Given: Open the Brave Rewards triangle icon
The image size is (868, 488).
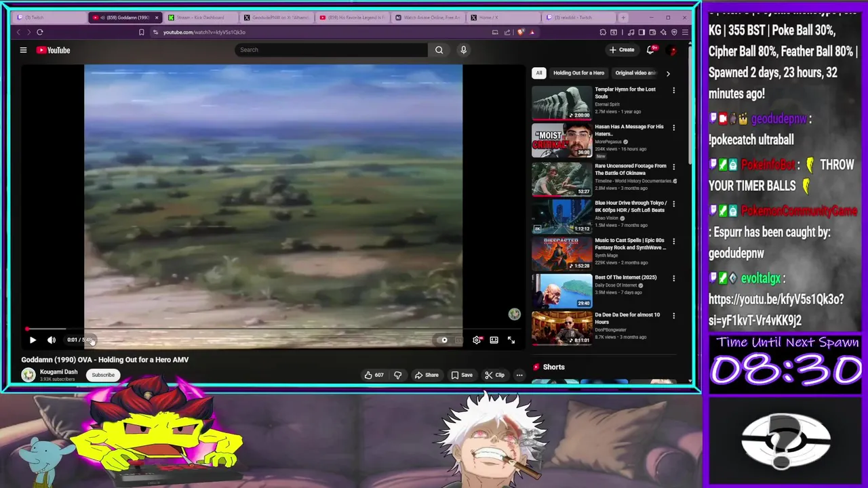Looking at the screenshot, I should tap(532, 32).
